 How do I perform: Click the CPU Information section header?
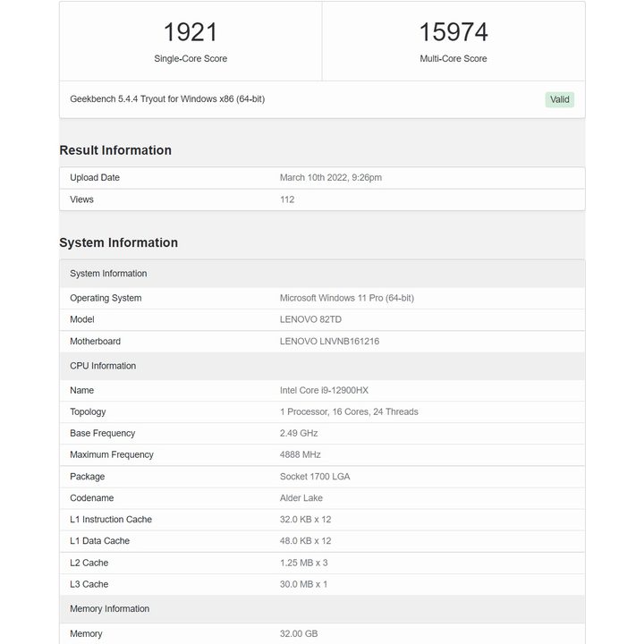pyautogui.click(x=322, y=366)
